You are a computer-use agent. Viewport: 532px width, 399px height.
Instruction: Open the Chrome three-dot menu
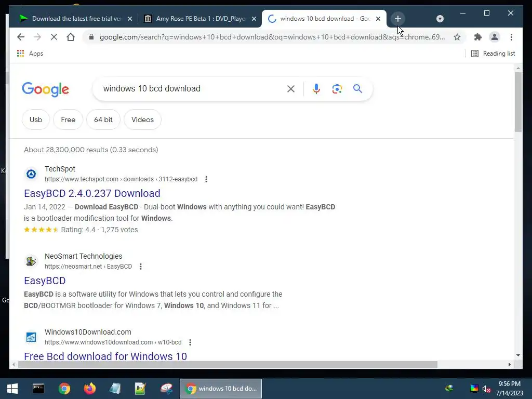(x=511, y=37)
